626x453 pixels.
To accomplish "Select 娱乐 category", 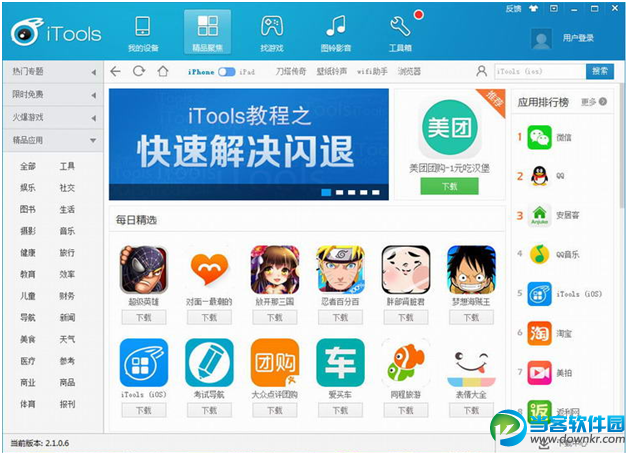I will [x=28, y=188].
